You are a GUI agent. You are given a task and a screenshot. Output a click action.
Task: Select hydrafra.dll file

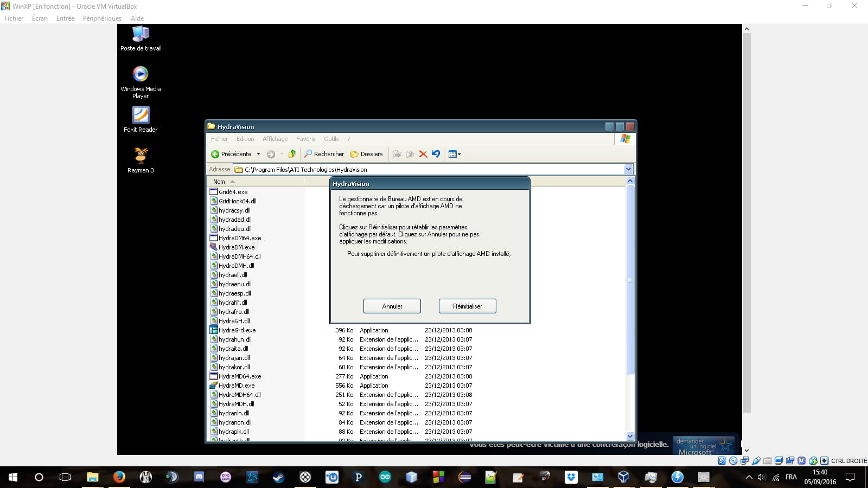(230, 312)
